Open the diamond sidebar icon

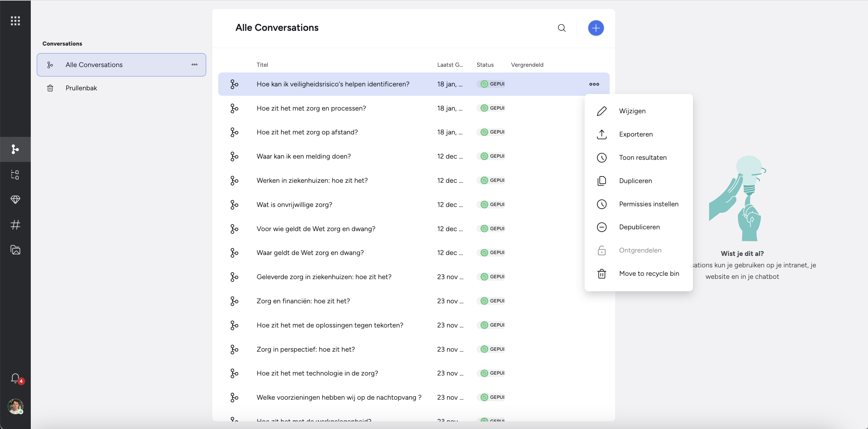15,200
